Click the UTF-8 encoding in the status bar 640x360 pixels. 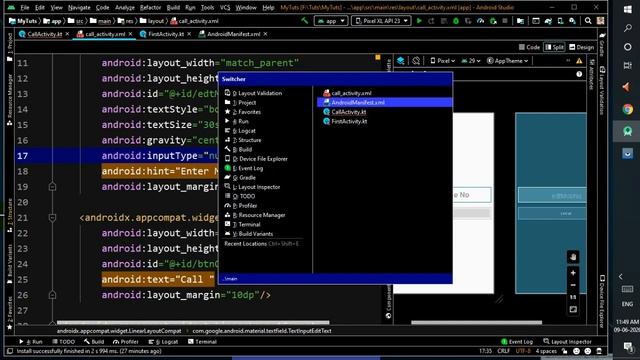(x=523, y=351)
